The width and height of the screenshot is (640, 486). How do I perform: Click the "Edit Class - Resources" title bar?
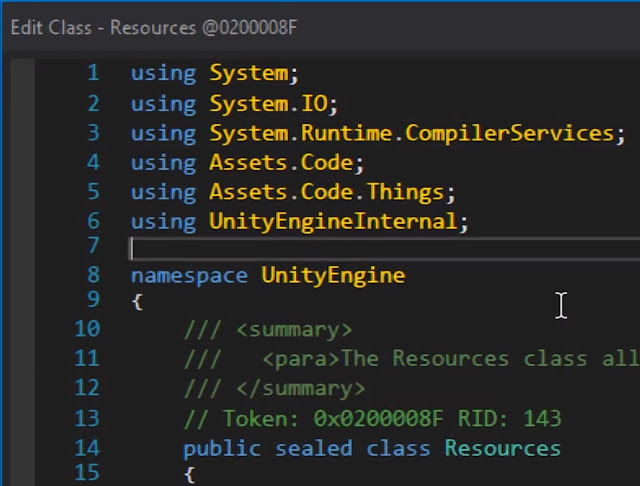click(x=154, y=27)
